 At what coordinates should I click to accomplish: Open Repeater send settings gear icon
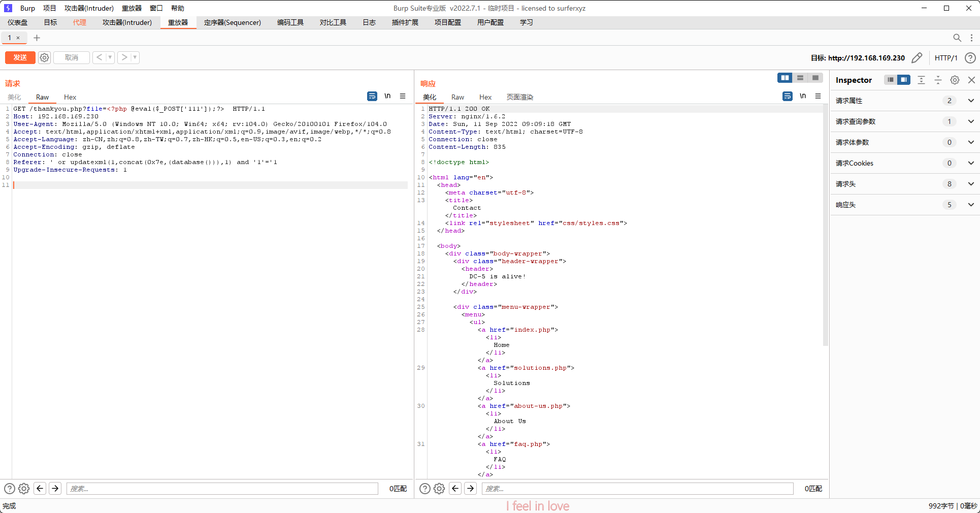45,57
